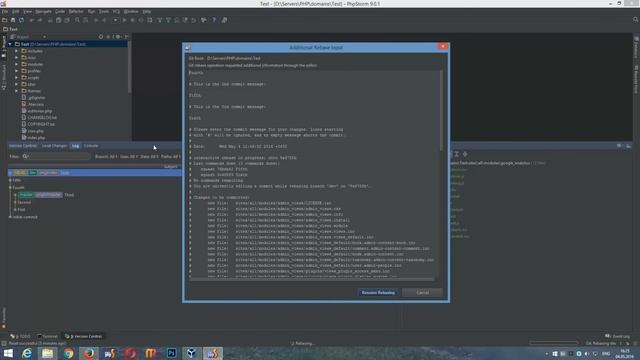Click Scroll from Source icon in Project panel

(101, 37)
